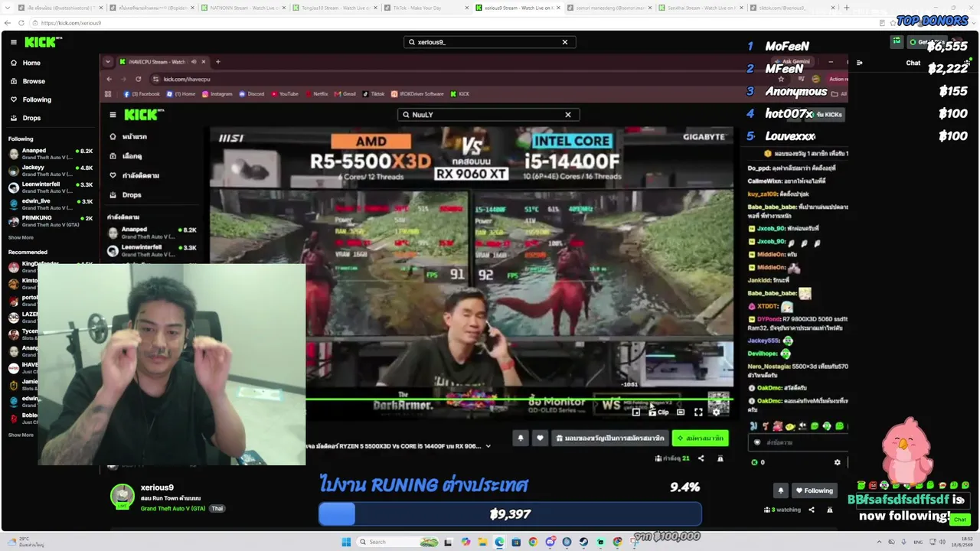Clear the xerious9_ search field
Image resolution: width=980 pixels, height=551 pixels.
tap(565, 42)
